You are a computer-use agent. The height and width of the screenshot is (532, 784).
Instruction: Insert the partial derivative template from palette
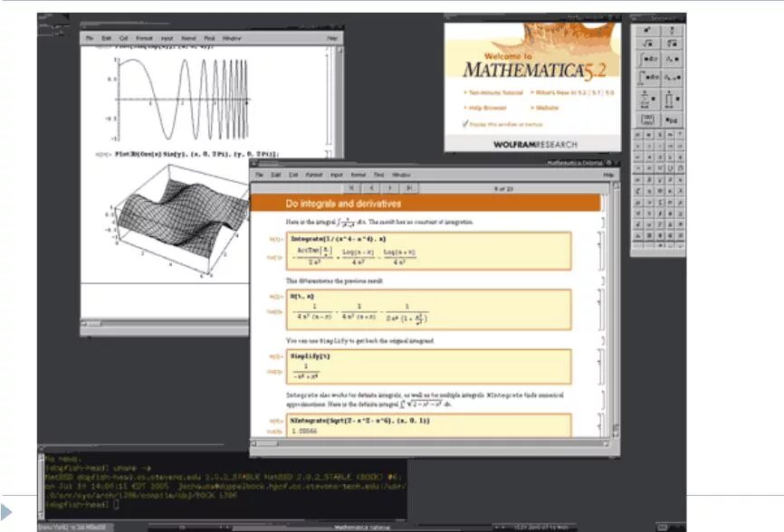coord(672,60)
